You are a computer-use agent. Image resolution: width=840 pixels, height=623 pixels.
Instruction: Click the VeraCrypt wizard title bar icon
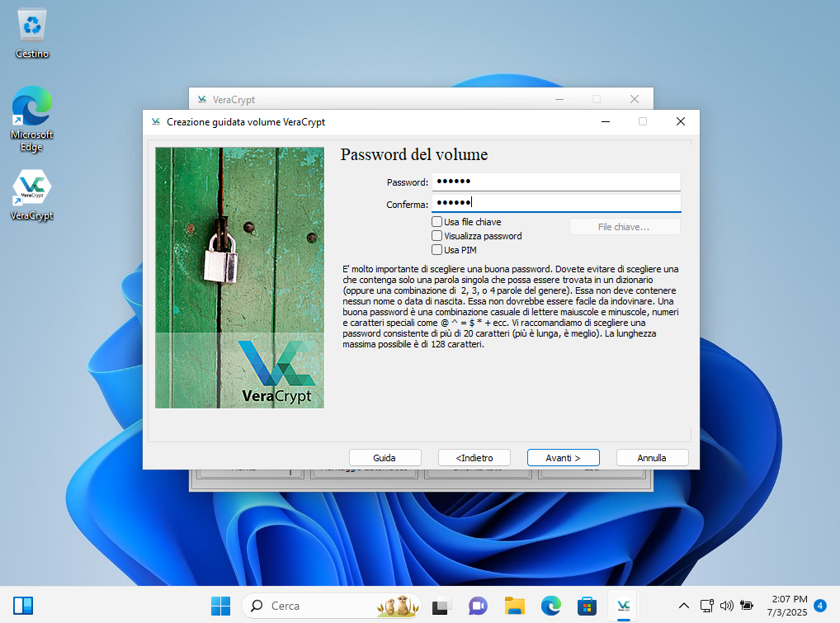coord(156,121)
